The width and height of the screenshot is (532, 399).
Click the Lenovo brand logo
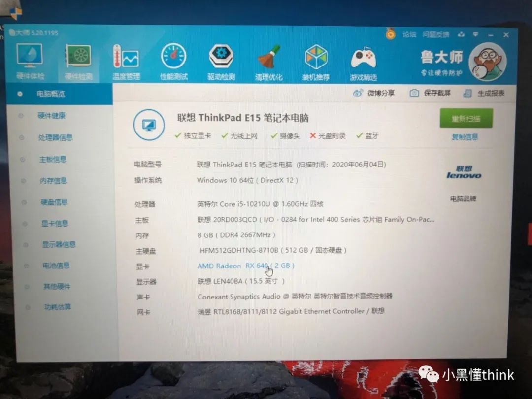(x=464, y=172)
